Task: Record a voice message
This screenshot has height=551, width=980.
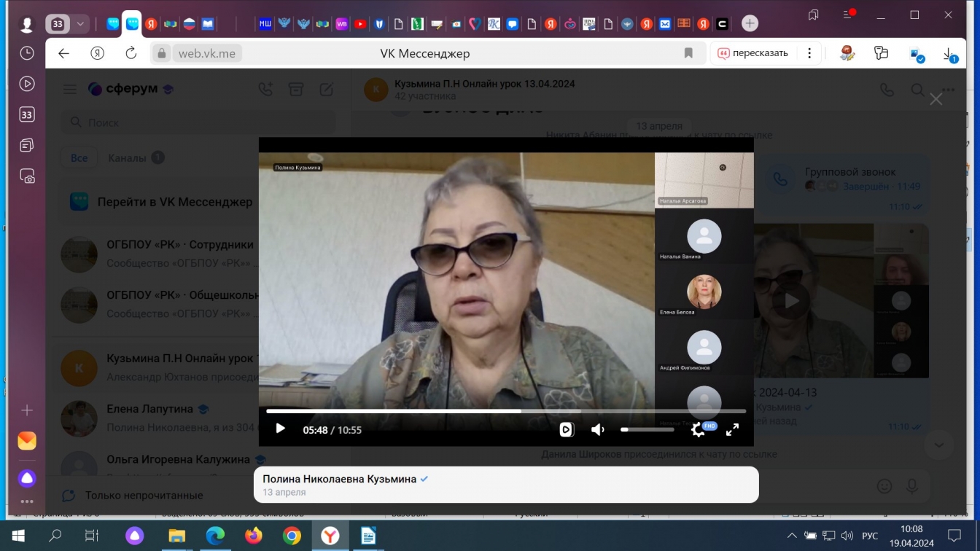Action: 912,486
